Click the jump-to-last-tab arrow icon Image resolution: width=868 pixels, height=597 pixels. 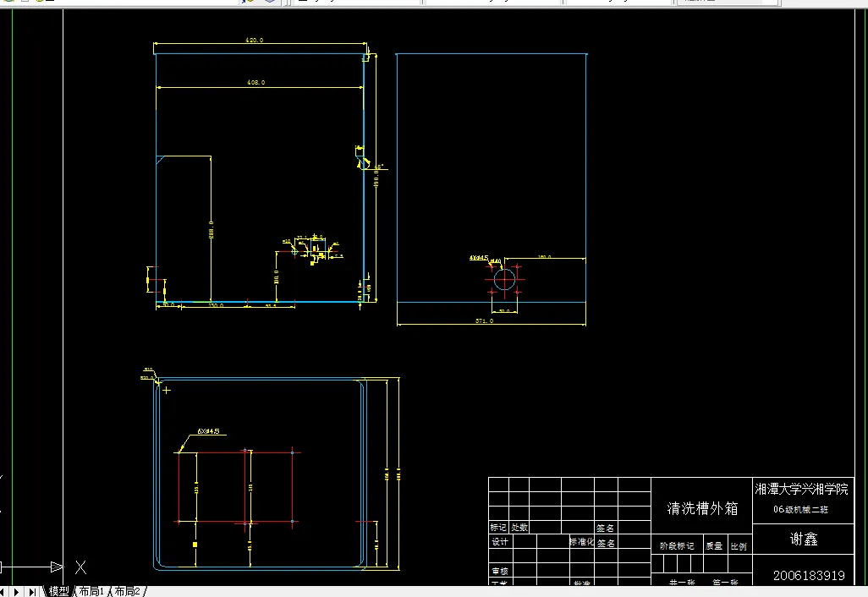[32, 591]
